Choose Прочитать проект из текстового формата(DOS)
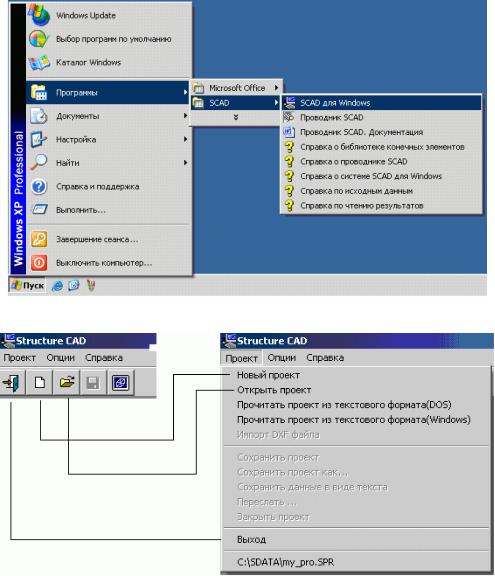The height and width of the screenshot is (576, 495). pyautogui.click(x=344, y=405)
